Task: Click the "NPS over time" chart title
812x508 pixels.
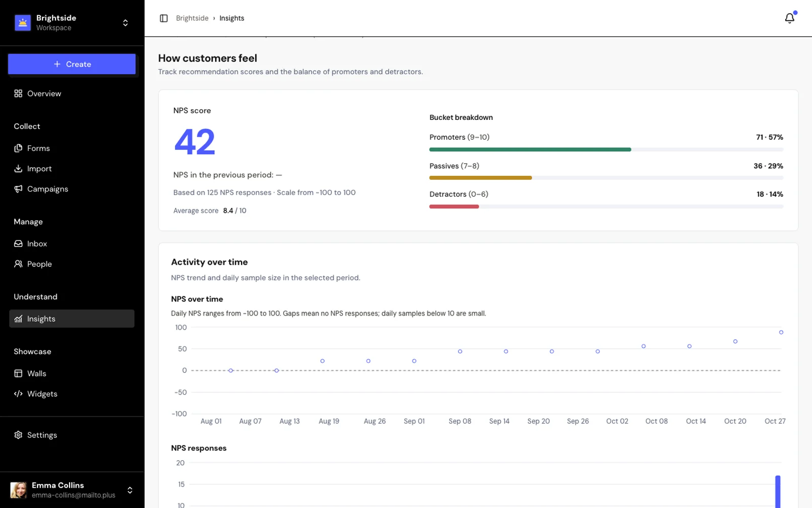Action: (197, 299)
